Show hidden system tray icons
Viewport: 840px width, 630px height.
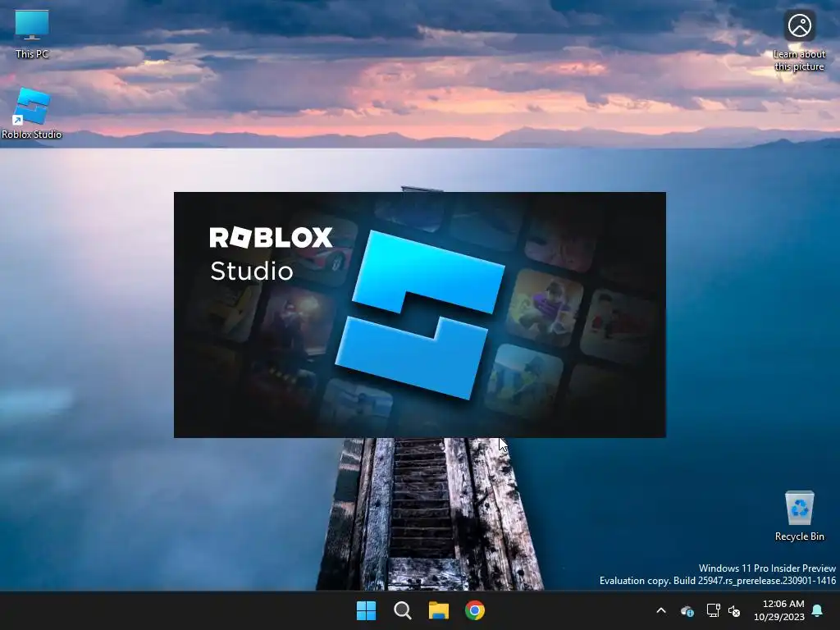pyautogui.click(x=661, y=610)
